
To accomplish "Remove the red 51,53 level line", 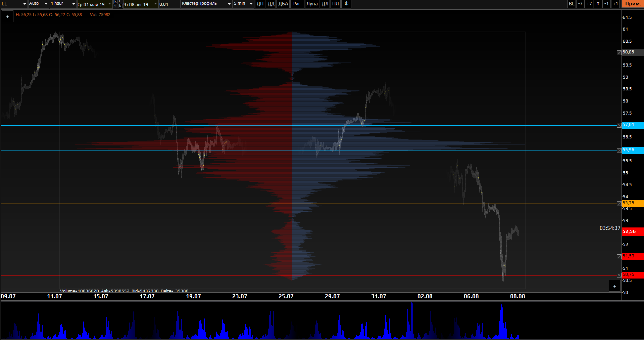I will tap(619, 257).
